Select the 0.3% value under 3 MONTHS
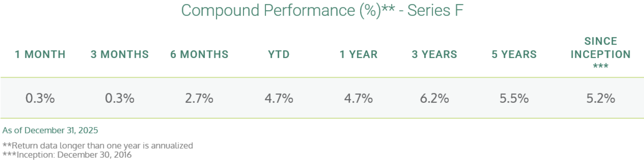The height and width of the screenshot is (163, 644). 120,98
